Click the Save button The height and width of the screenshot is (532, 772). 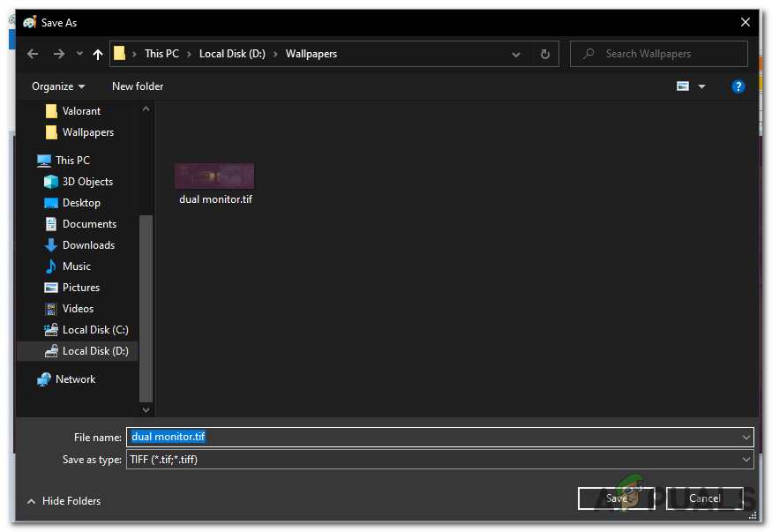coord(617,498)
